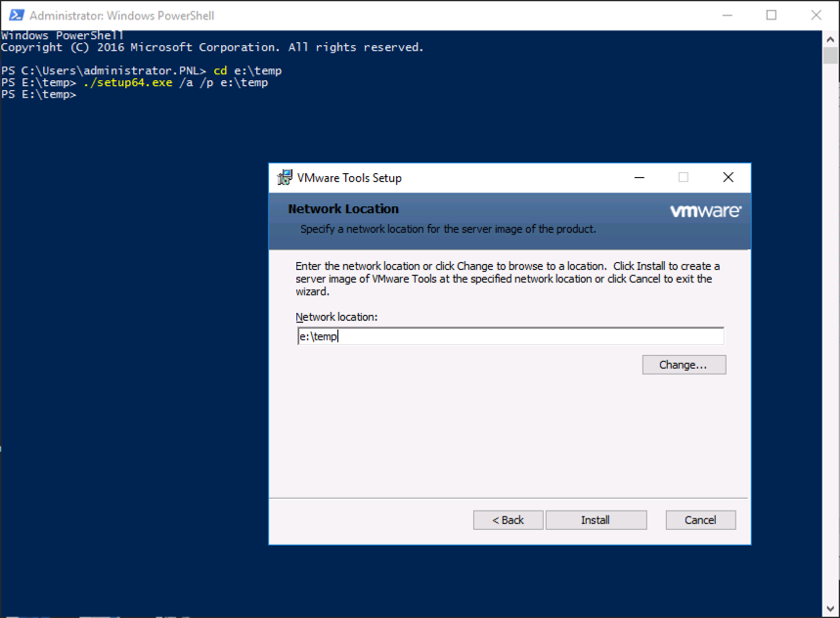The height and width of the screenshot is (618, 840).
Task: Click the 'VMware Tools Setup' dialog title
Action: [x=349, y=178]
